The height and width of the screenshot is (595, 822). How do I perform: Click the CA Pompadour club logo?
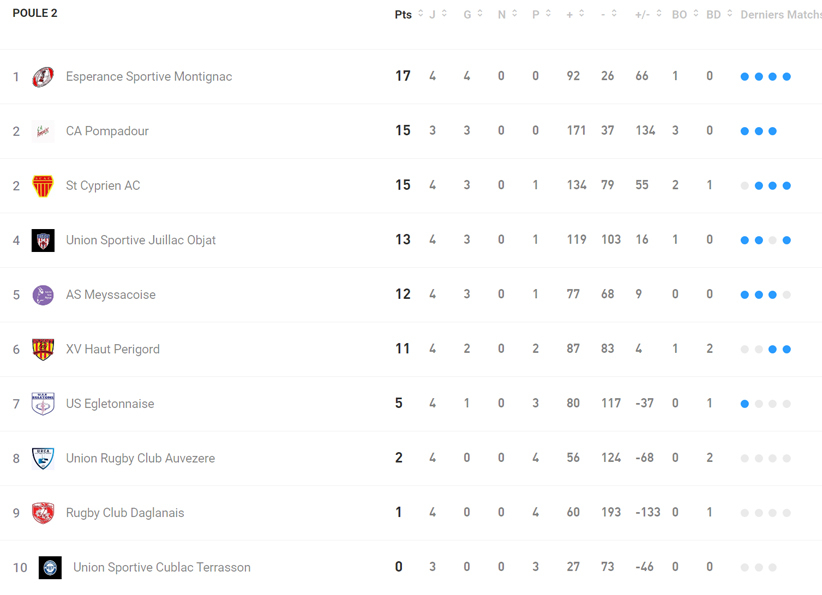(x=43, y=131)
